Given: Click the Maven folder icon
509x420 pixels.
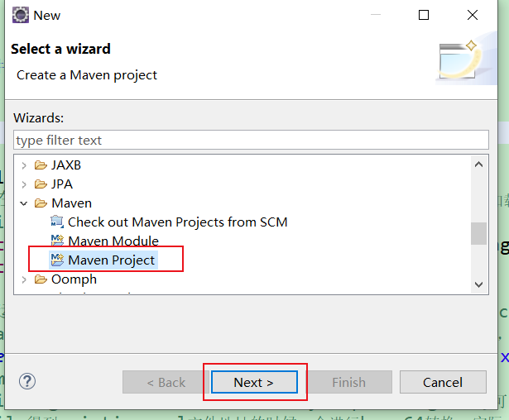Looking at the screenshot, I should tap(41, 203).
